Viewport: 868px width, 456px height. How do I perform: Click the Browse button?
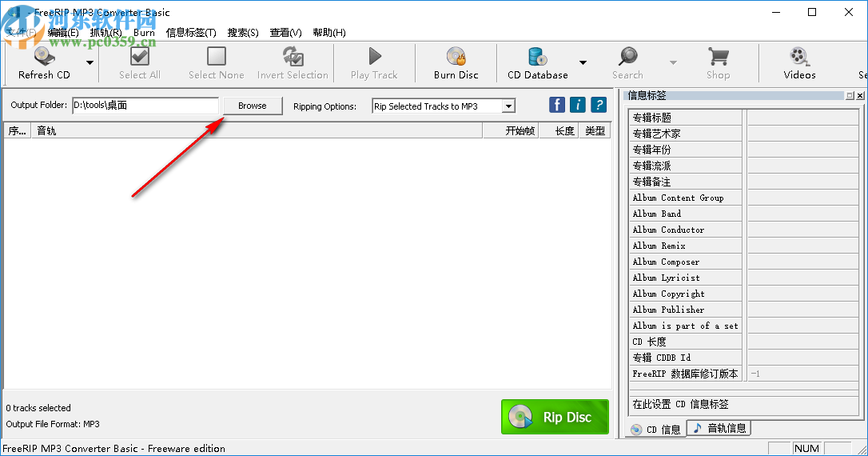(x=253, y=106)
